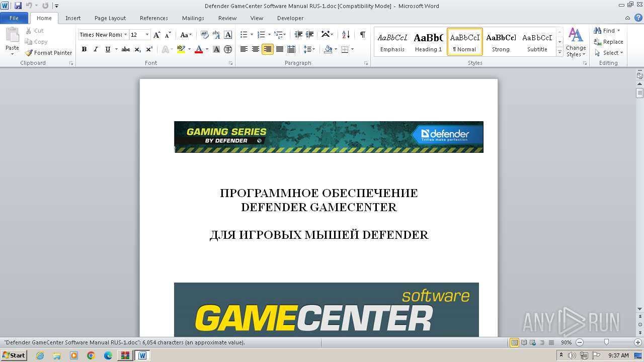
Task: Toggle Character Shading
Action: [216, 49]
